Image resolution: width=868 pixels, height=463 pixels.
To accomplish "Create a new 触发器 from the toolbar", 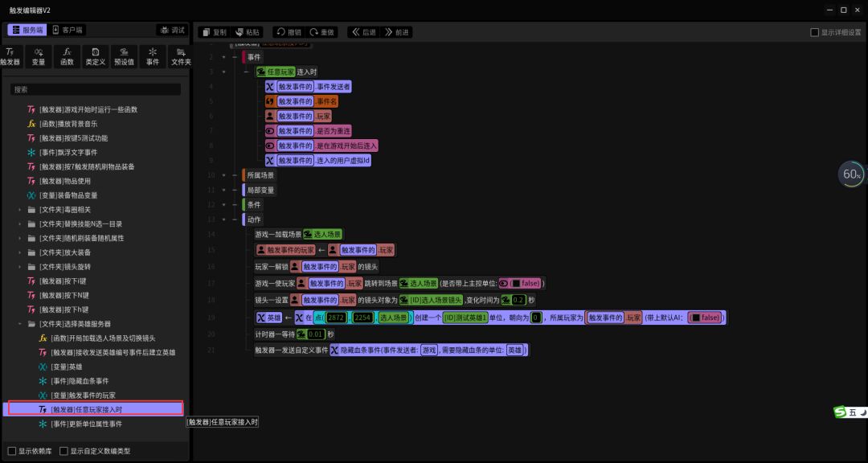I will coord(10,56).
